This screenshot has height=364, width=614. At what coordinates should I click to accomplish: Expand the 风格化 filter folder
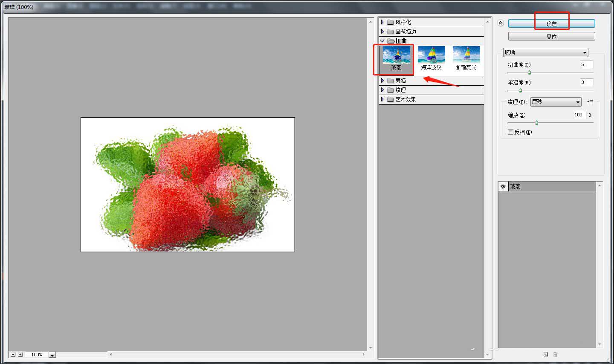382,22
